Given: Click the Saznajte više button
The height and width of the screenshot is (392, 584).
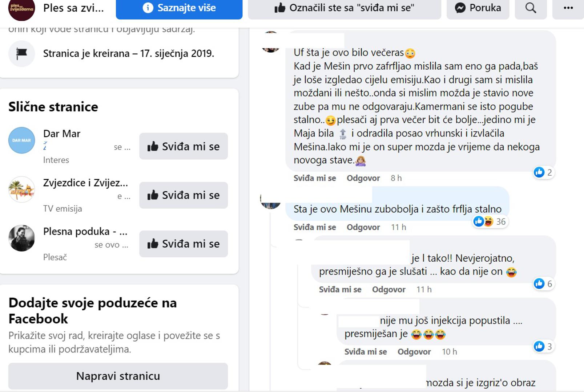Looking at the screenshot, I should coord(179,8).
